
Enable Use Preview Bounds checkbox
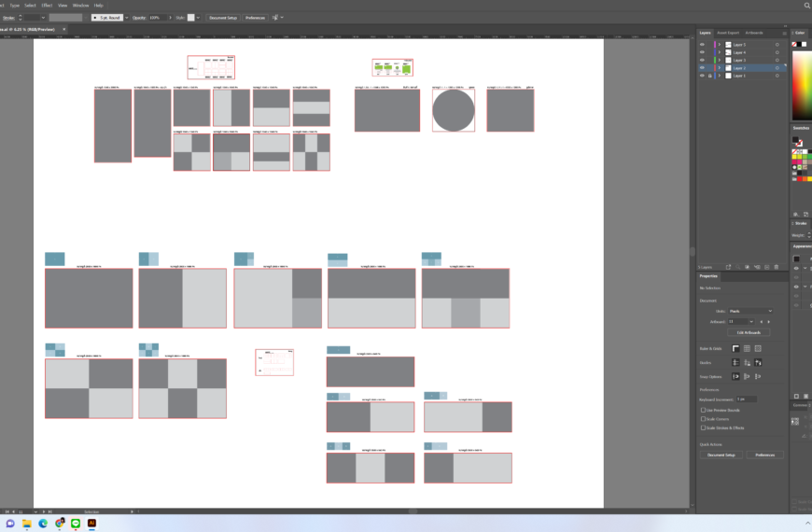pyautogui.click(x=703, y=409)
